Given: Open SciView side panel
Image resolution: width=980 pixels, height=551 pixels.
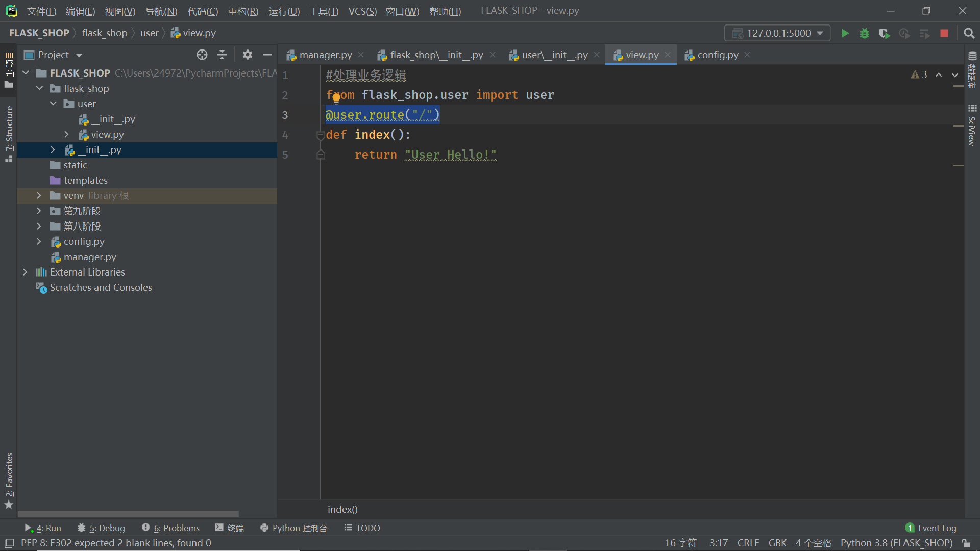Looking at the screenshot, I should coord(972,125).
